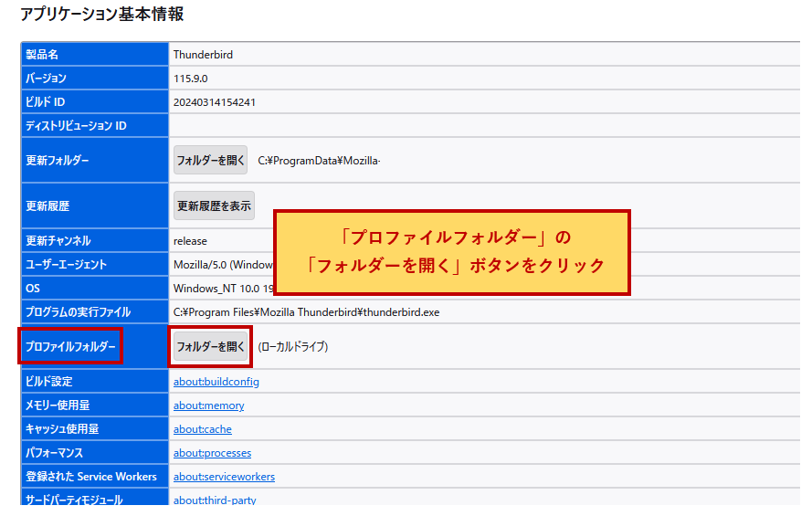Image resolution: width=812 pixels, height=516 pixels.
Task: Click the 更新履歴を表示 button
Action: pos(214,206)
